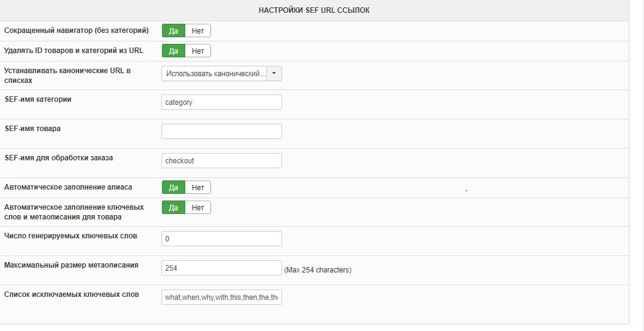Open the canonical URL dropdown arrow
Viewport: 644px width, 331px height.
coord(274,73)
